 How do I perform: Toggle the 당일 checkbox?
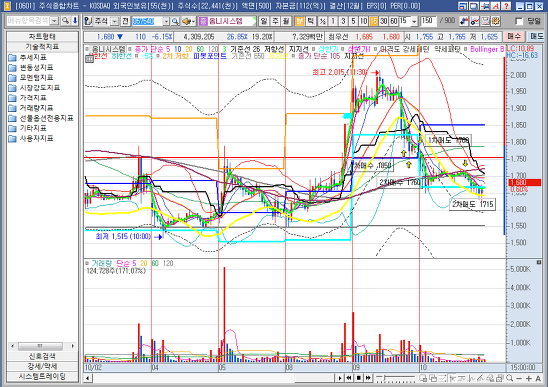tap(519, 21)
